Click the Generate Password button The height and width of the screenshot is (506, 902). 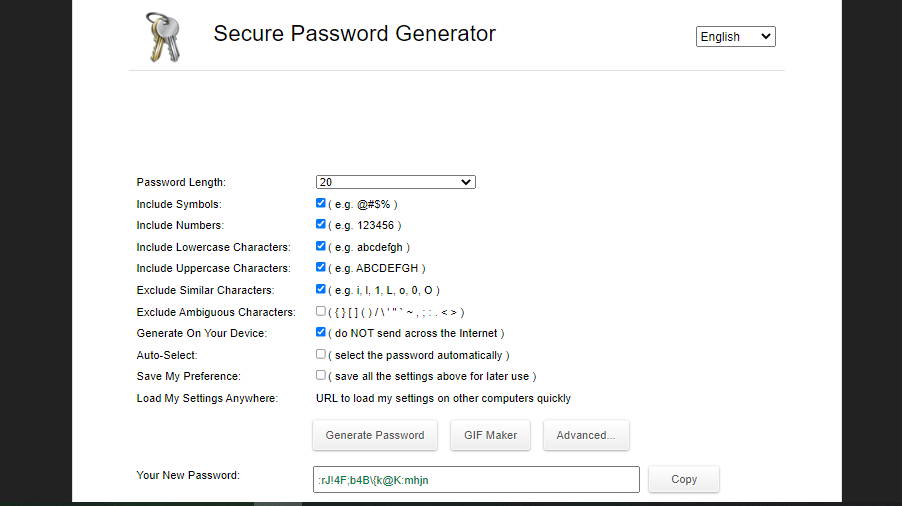(375, 435)
